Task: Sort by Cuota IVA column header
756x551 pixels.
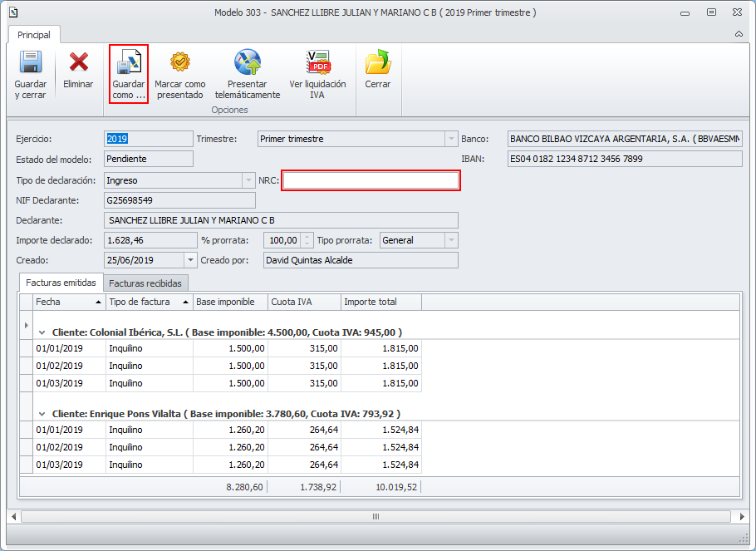Action: tap(304, 302)
